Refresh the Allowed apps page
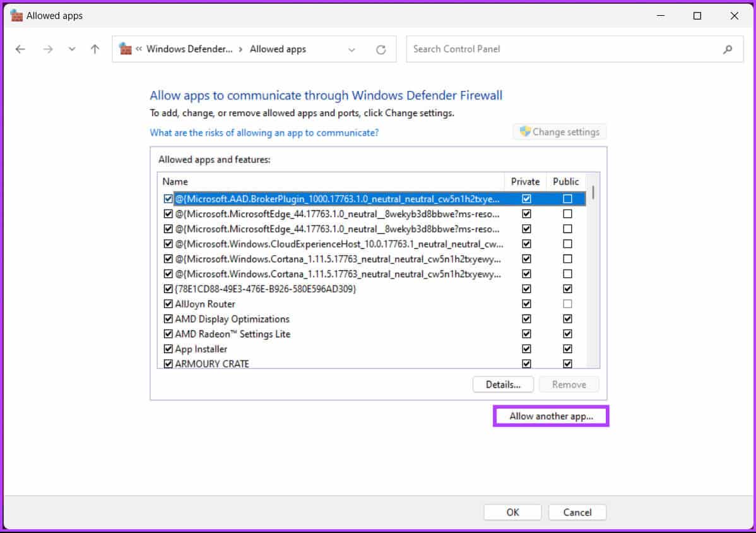This screenshot has width=756, height=533. pyautogui.click(x=381, y=50)
